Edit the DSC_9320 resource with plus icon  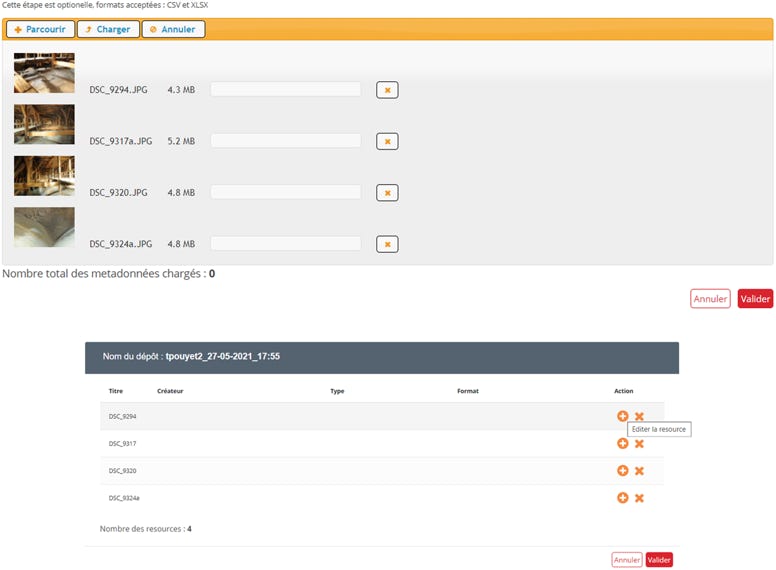tap(623, 470)
